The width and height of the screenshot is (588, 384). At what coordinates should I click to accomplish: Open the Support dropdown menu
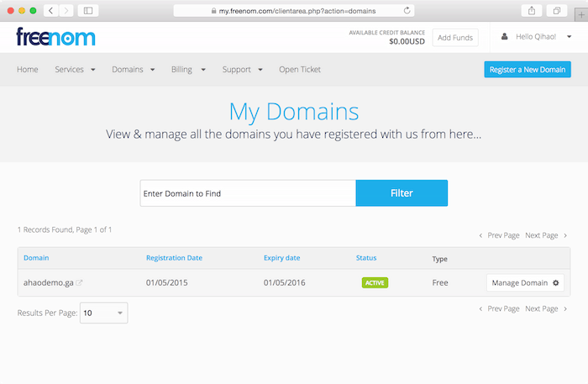coord(243,70)
